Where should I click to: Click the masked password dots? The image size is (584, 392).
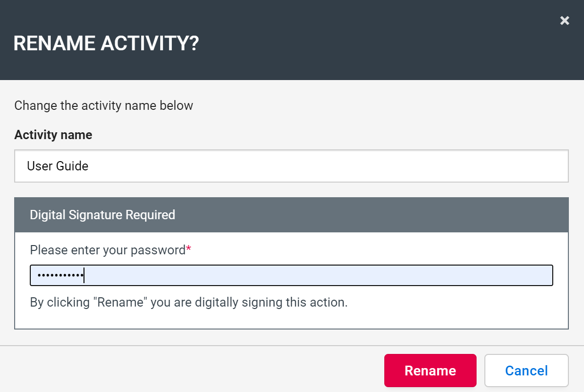point(60,275)
